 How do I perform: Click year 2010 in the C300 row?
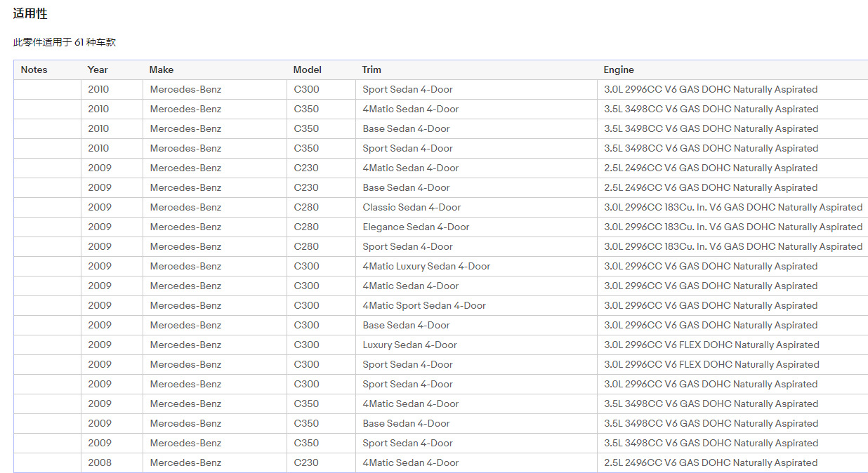(x=112, y=90)
